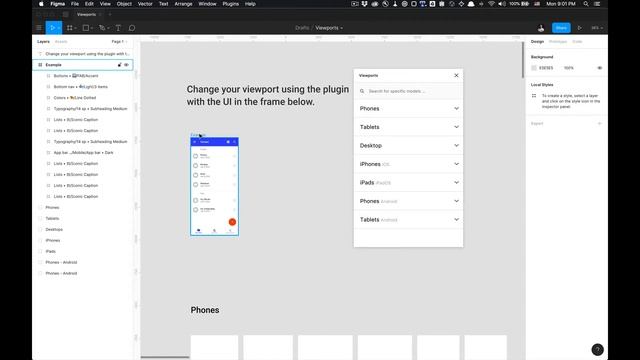
Task: Select the Text tool
Action: pos(118,28)
